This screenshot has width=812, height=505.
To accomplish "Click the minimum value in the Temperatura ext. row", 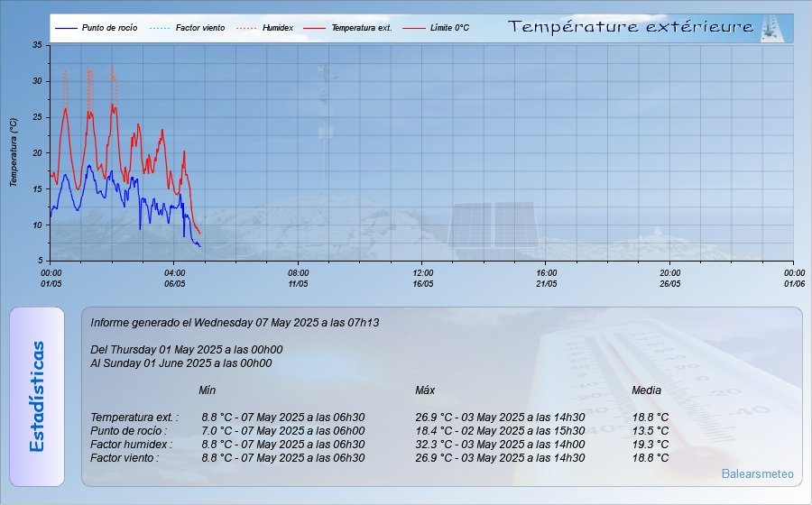I will [283, 417].
